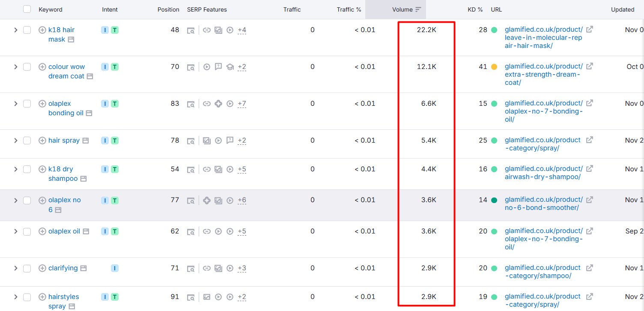This screenshot has height=311, width=644.
Task: Expand the k18 dry shampoo row
Action: tap(16, 169)
